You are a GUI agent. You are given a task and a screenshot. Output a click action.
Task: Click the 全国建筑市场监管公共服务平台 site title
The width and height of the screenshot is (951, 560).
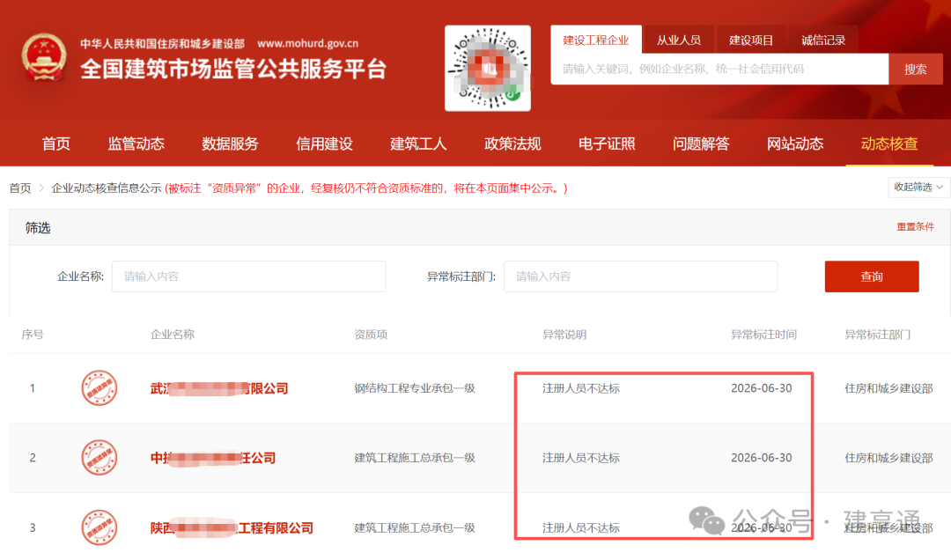[x=233, y=70]
